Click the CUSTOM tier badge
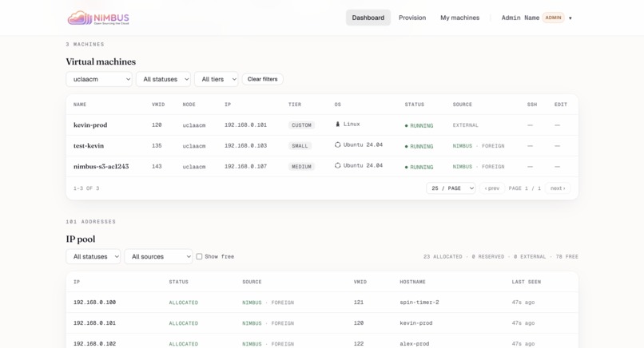 (301, 125)
